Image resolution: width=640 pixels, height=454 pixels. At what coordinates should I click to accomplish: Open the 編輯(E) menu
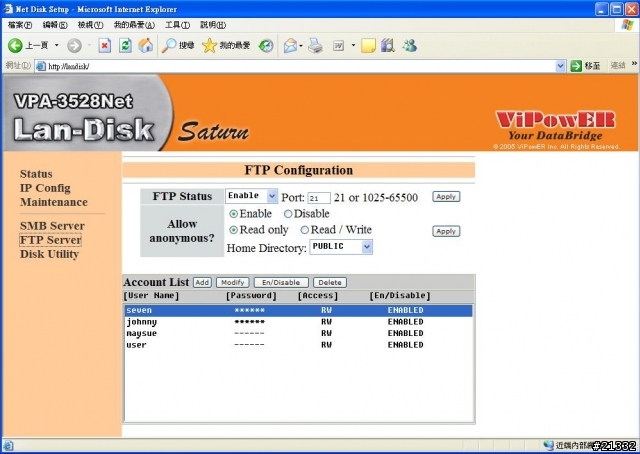click(x=55, y=25)
